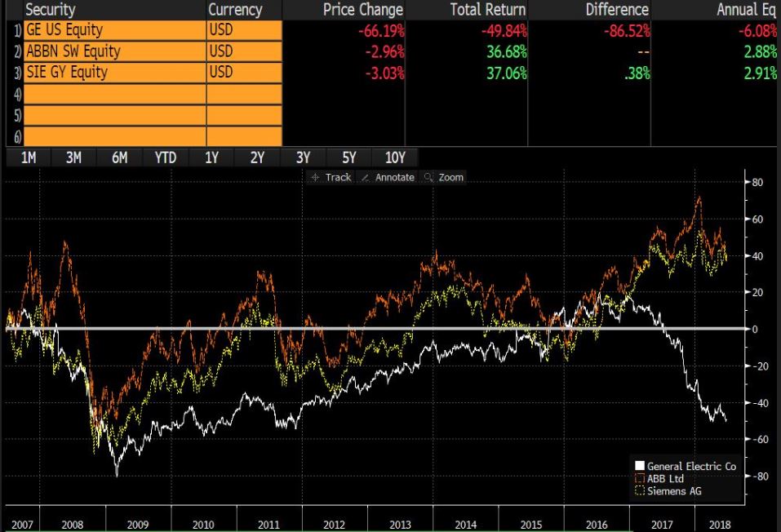Click the USD currency field for GE
The width and height of the screenshot is (781, 532).
tap(244, 30)
